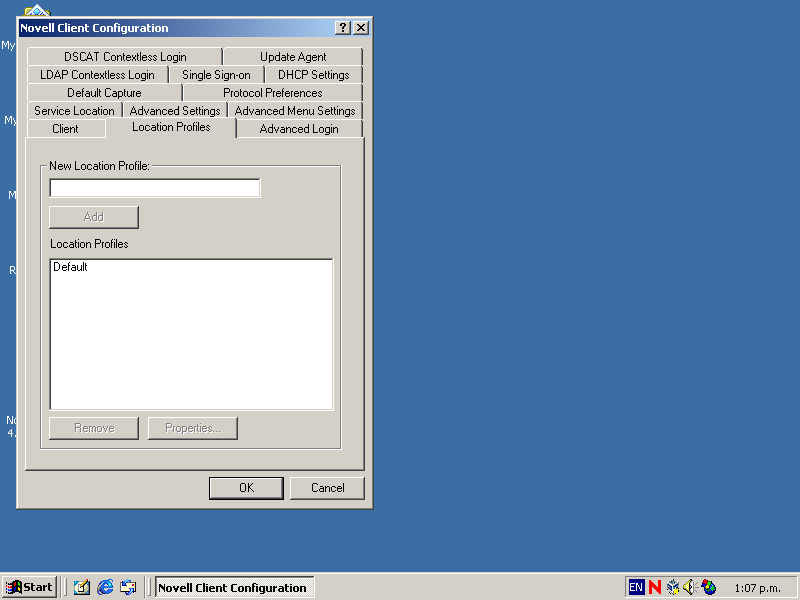Launch Internet Explorer from Quick Launch
The height and width of the screenshot is (600, 800).
click(105, 587)
